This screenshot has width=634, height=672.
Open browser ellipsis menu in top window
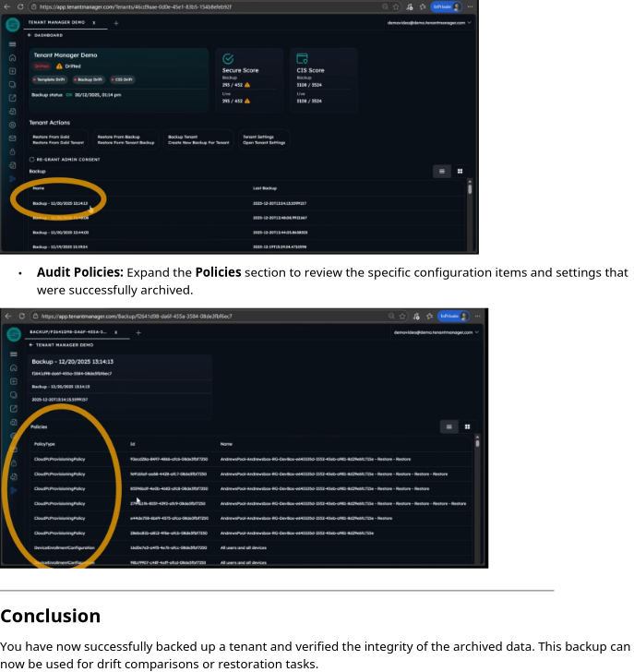470,6
